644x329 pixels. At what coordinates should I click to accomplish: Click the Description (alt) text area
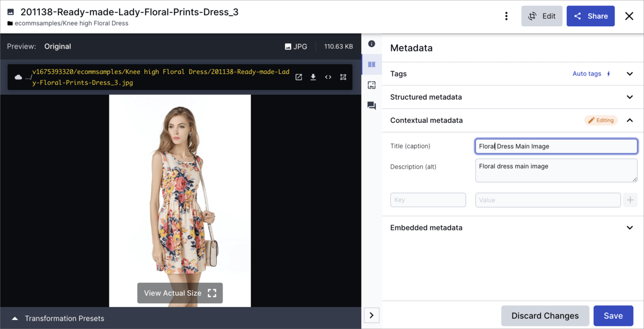557,170
